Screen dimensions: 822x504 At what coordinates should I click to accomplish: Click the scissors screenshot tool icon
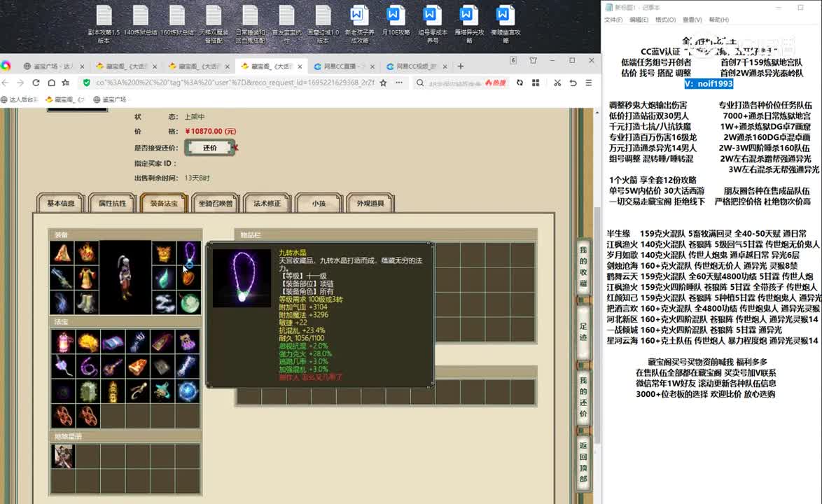pyautogui.click(x=557, y=83)
